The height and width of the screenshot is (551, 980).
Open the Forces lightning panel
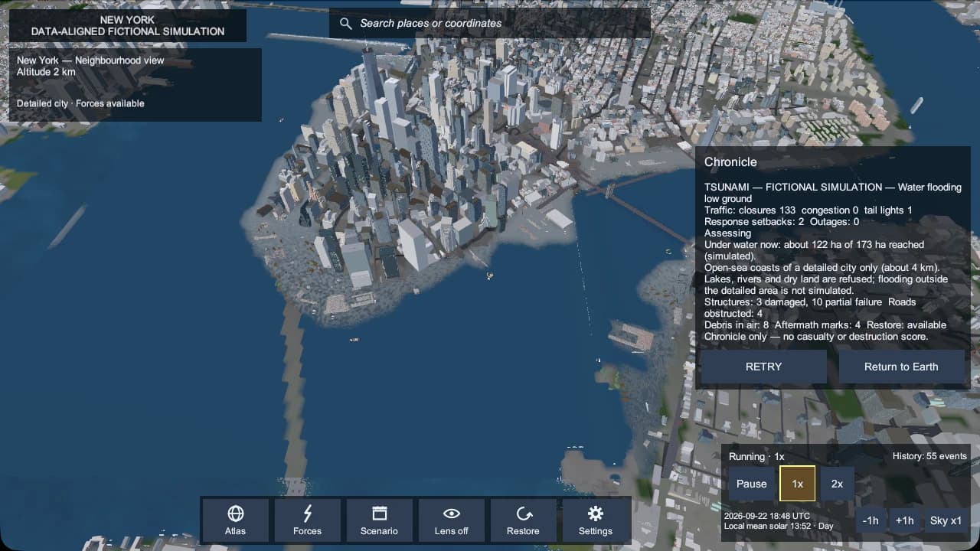(x=308, y=520)
